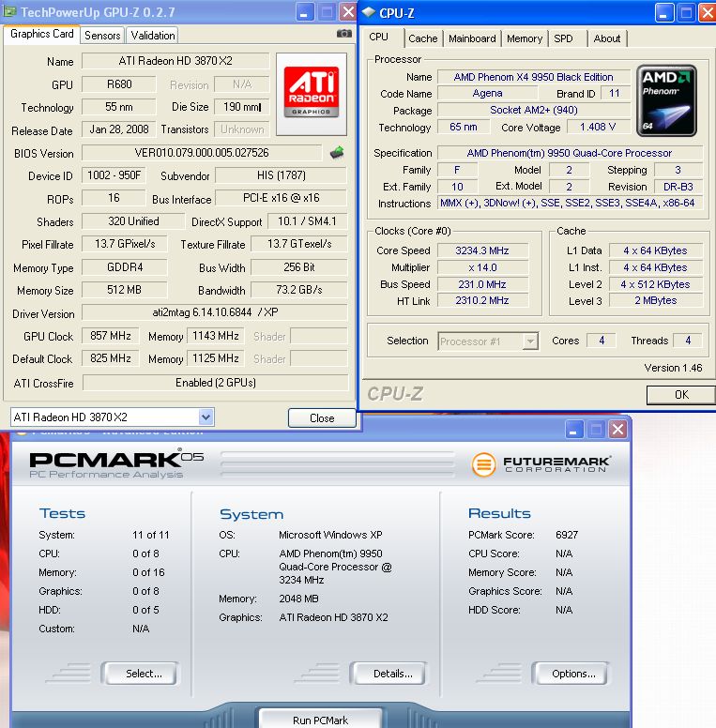
Task: Click the Details... button under System
Action: tap(388, 674)
